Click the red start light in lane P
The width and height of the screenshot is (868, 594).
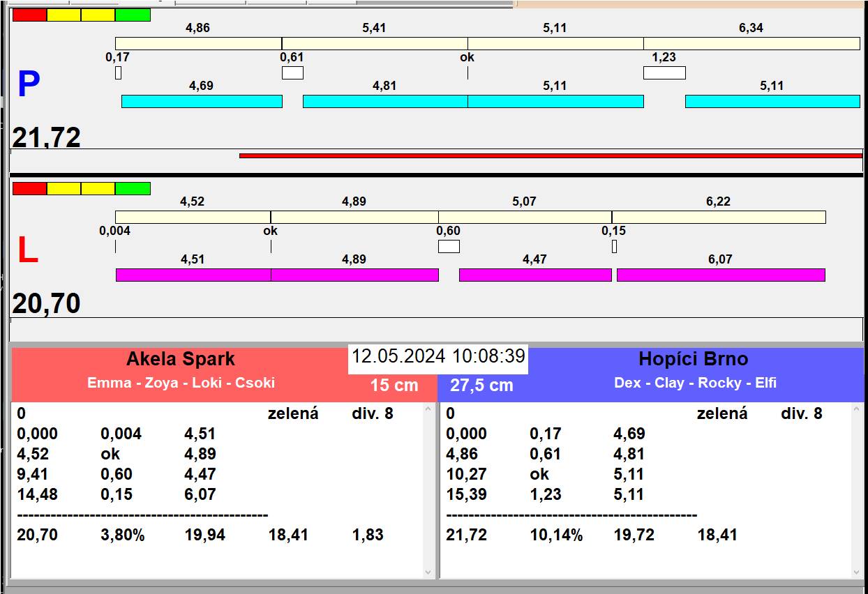point(29,15)
